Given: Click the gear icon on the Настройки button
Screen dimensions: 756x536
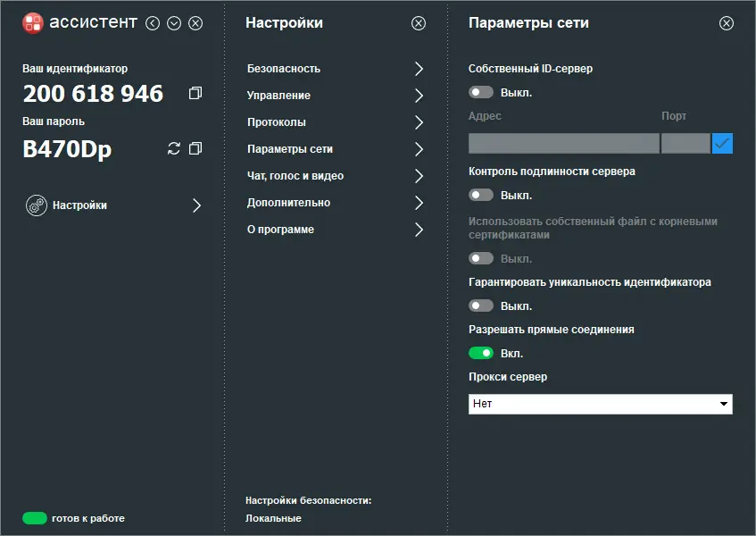Looking at the screenshot, I should [36, 205].
